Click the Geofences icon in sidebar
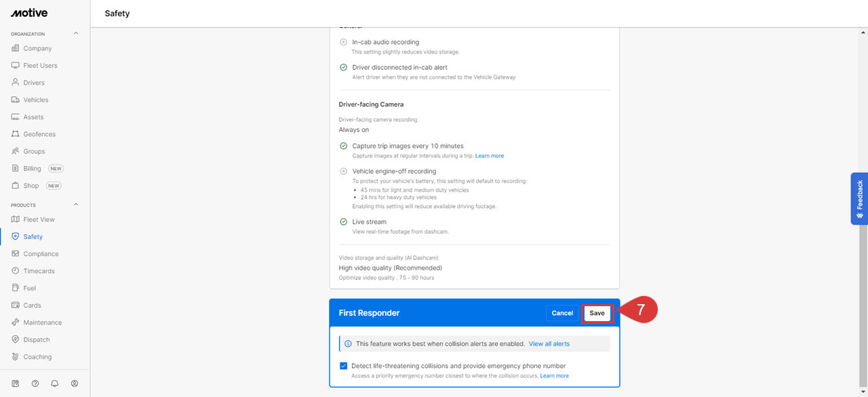The image size is (868, 397). 16,134
